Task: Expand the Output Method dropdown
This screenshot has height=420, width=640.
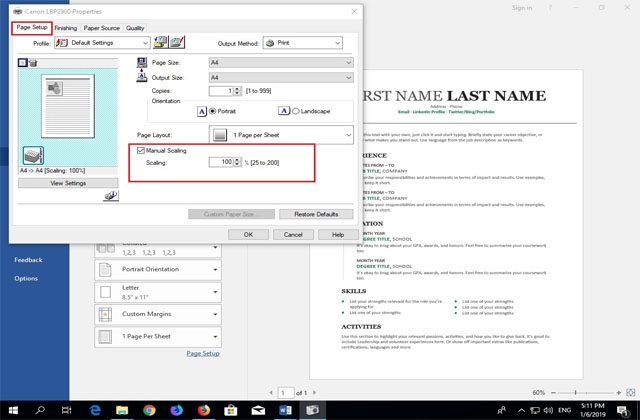Action: pyautogui.click(x=308, y=44)
